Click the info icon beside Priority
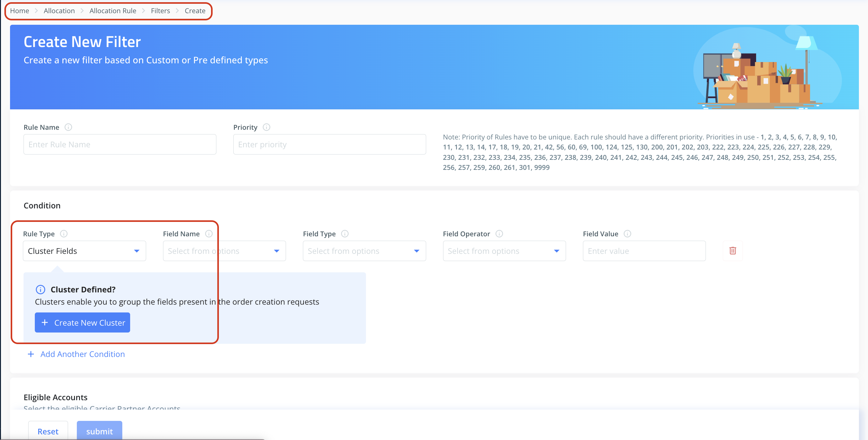The image size is (868, 440). click(x=266, y=127)
